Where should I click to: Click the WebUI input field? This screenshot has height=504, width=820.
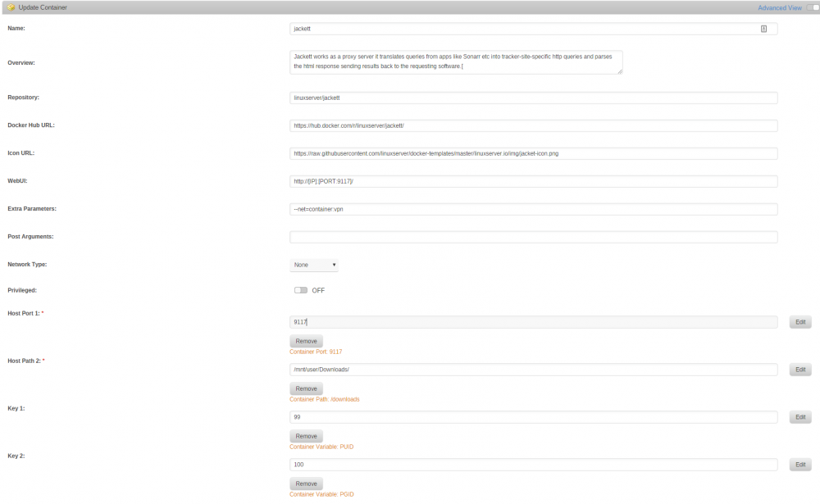(x=534, y=181)
